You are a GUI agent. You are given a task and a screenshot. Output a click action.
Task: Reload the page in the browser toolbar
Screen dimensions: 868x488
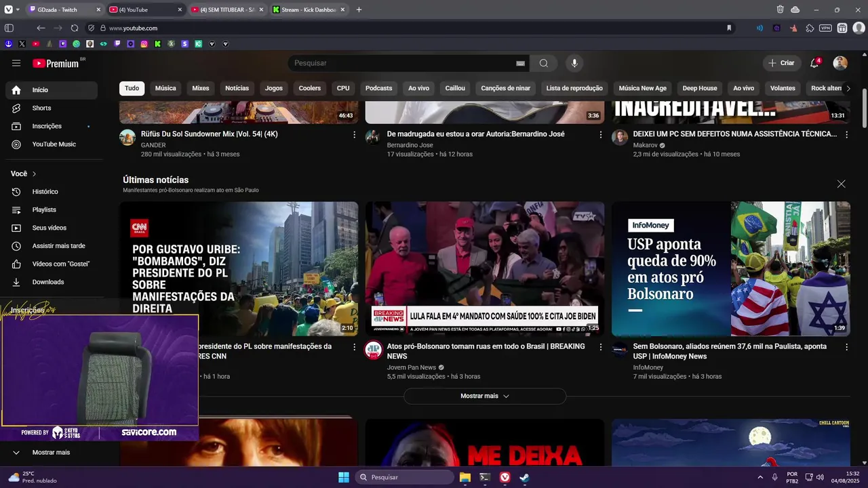pos(75,28)
